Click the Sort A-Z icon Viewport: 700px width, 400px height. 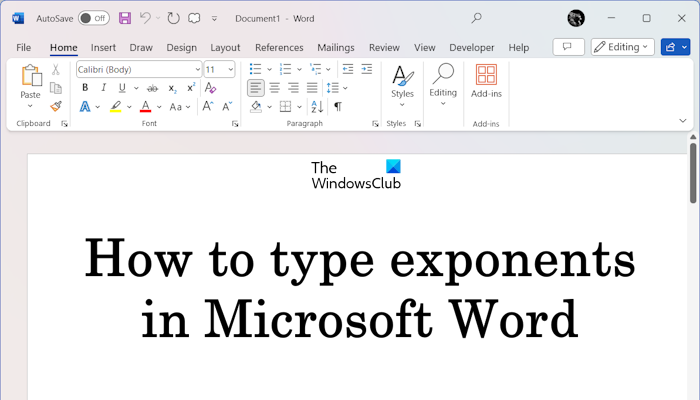pos(317,107)
